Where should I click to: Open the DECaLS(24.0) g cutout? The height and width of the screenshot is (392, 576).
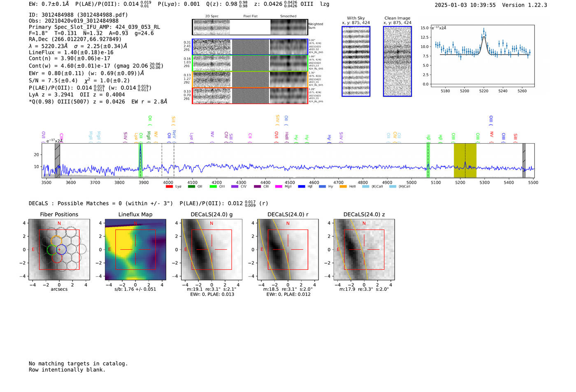[x=211, y=250]
